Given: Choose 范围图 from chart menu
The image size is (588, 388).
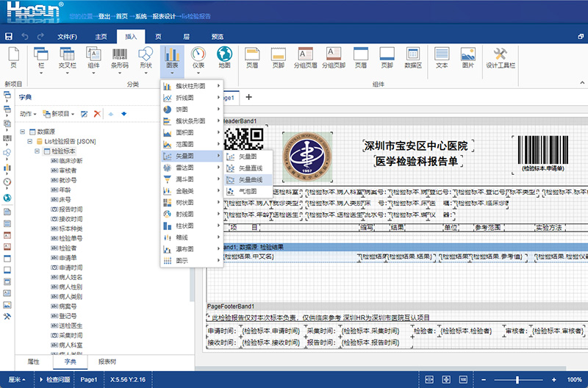Looking at the screenshot, I should click(192, 144).
